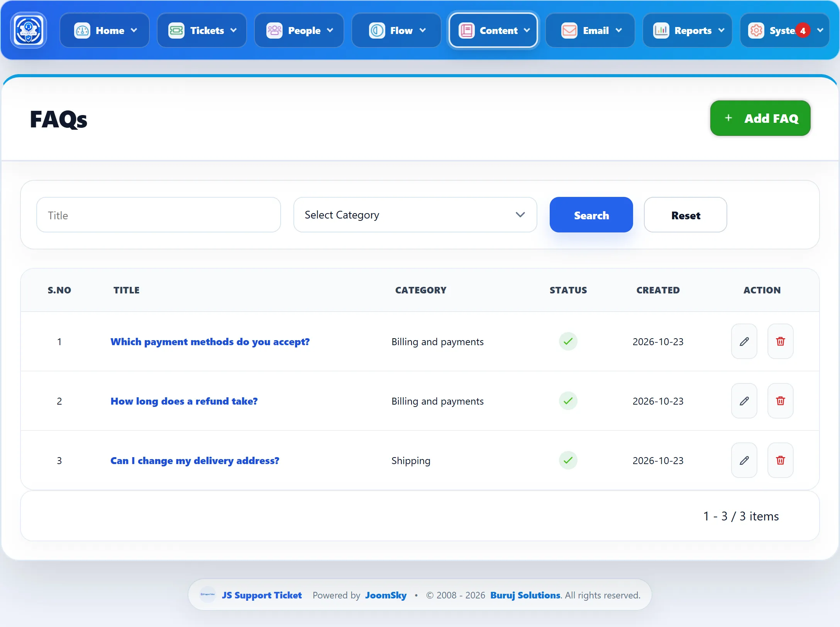Edit the delivery address FAQ
This screenshot has width=840, height=627.
744,460
